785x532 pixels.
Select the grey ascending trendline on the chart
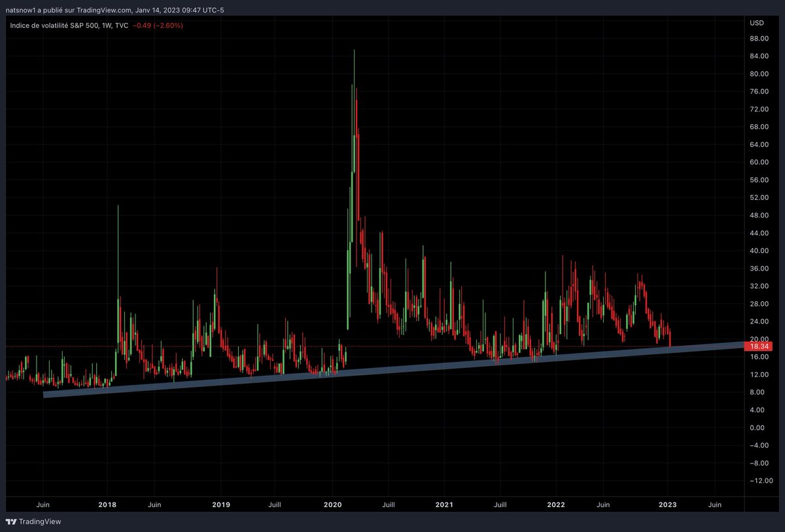click(x=395, y=369)
